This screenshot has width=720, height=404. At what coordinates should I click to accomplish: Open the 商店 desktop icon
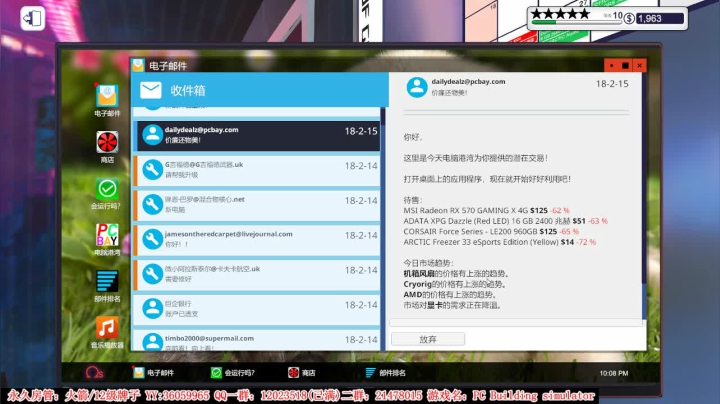[x=107, y=147]
